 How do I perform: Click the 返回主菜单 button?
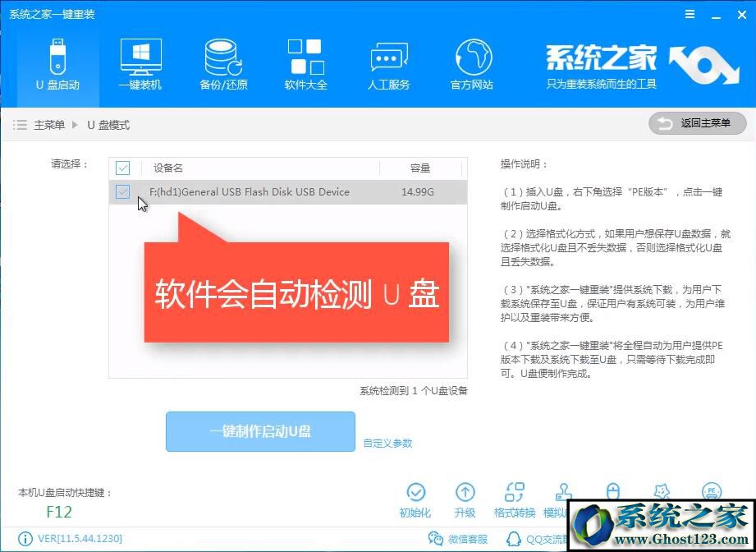tap(697, 123)
